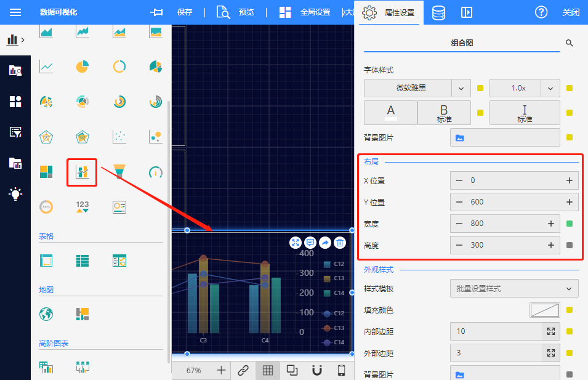
Task: Click the mobile device preview icon
Action: coord(341,370)
